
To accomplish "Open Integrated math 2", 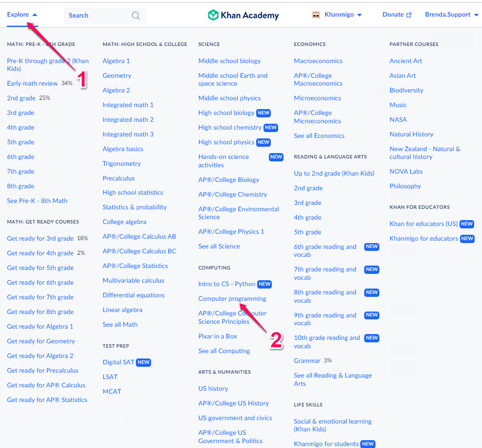I will point(128,120).
